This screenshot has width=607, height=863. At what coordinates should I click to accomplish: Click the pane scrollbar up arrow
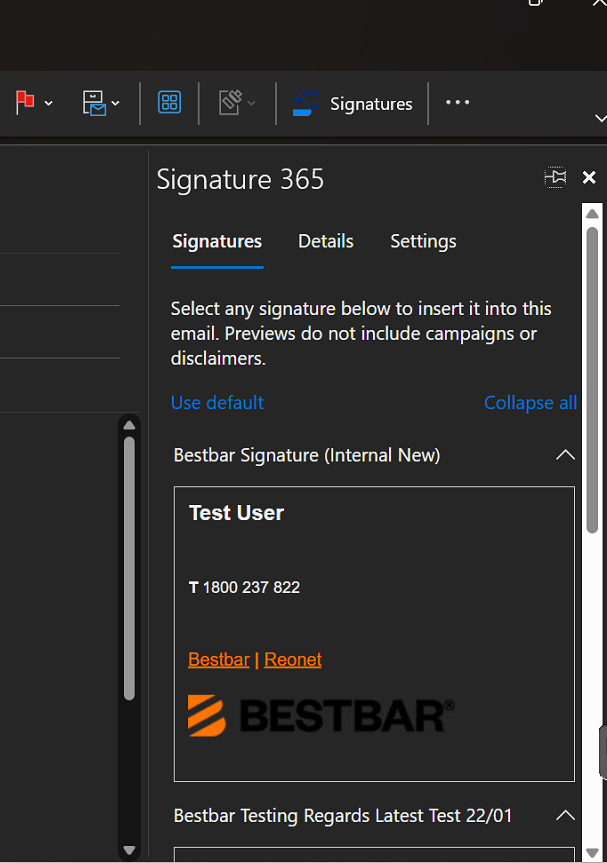592,214
